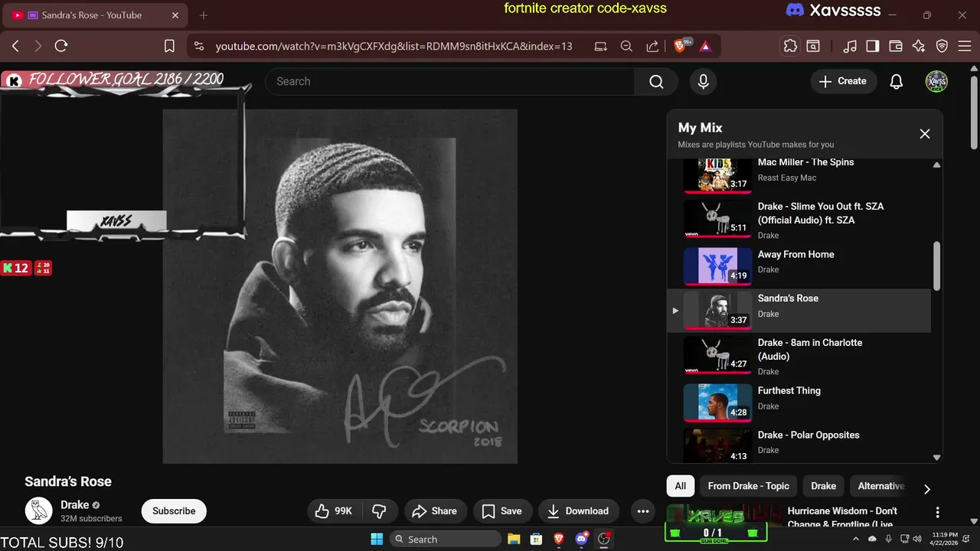
Task: Open the Create button menu
Action: click(843, 81)
